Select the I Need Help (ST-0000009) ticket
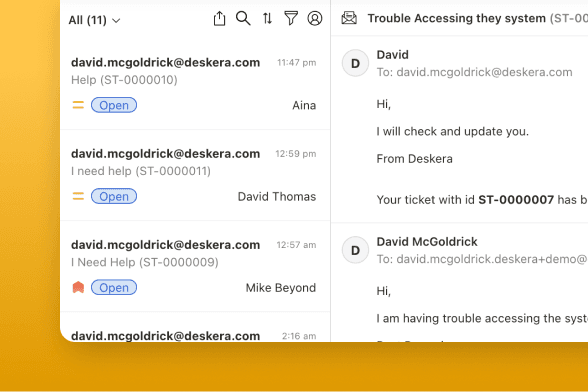This screenshot has height=392, width=588. [195, 266]
